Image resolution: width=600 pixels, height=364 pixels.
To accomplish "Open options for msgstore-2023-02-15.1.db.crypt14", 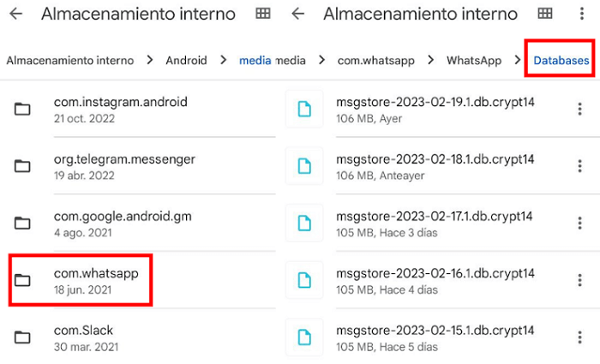I will (x=579, y=337).
